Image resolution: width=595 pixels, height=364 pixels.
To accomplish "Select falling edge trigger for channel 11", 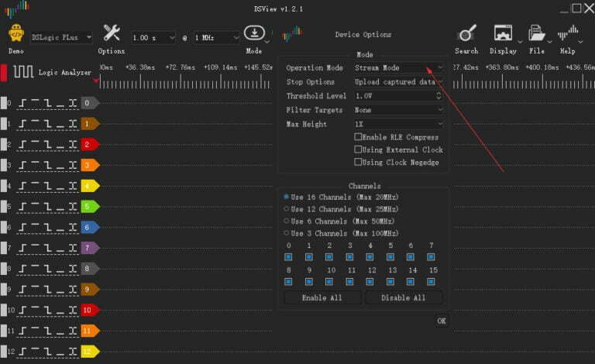I will [47, 331].
